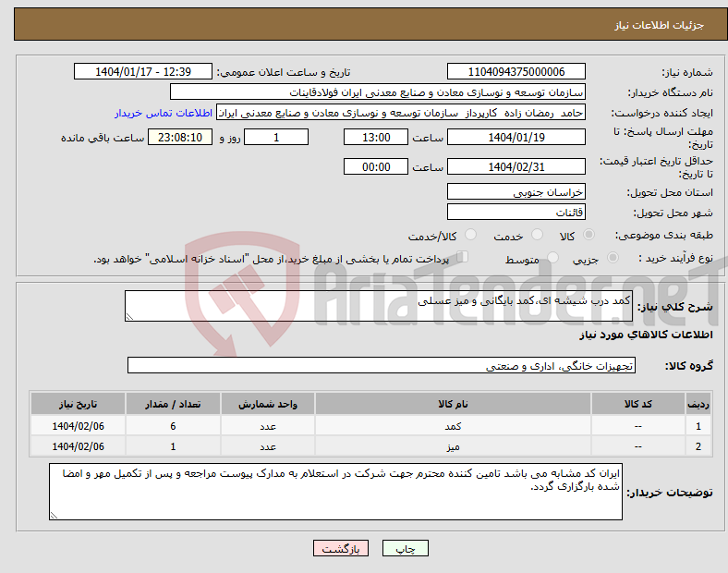
Task: Click the buyer organization name field
Action: 378,91
